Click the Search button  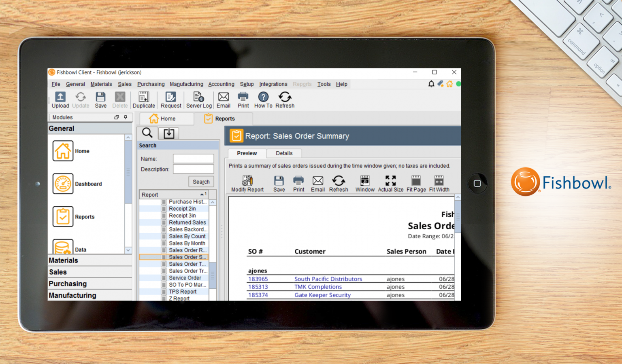pyautogui.click(x=201, y=181)
